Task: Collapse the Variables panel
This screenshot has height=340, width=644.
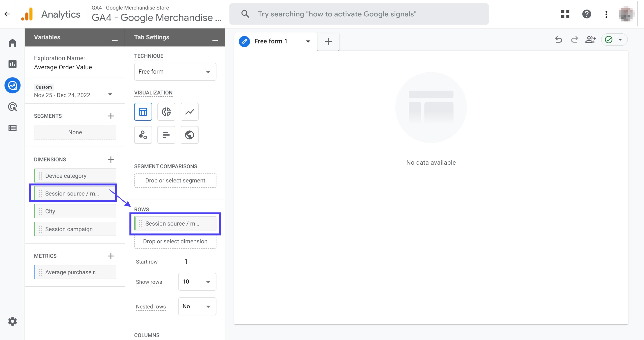Action: tap(115, 41)
